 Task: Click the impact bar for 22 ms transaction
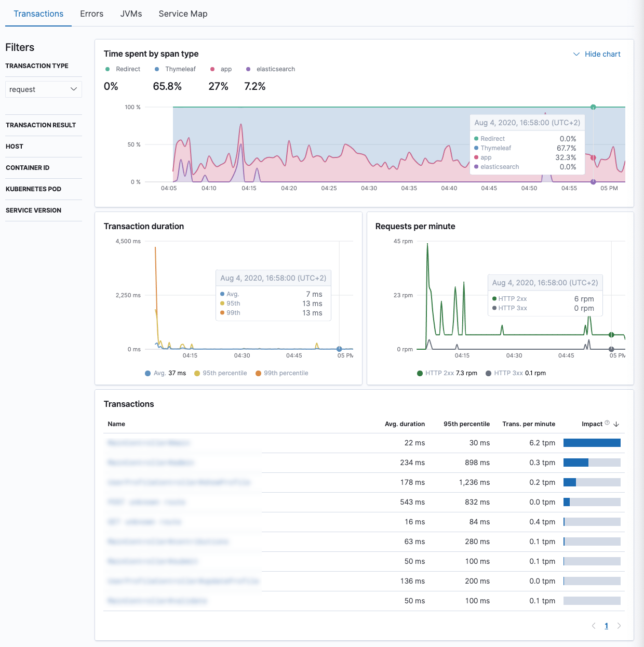pyautogui.click(x=592, y=443)
